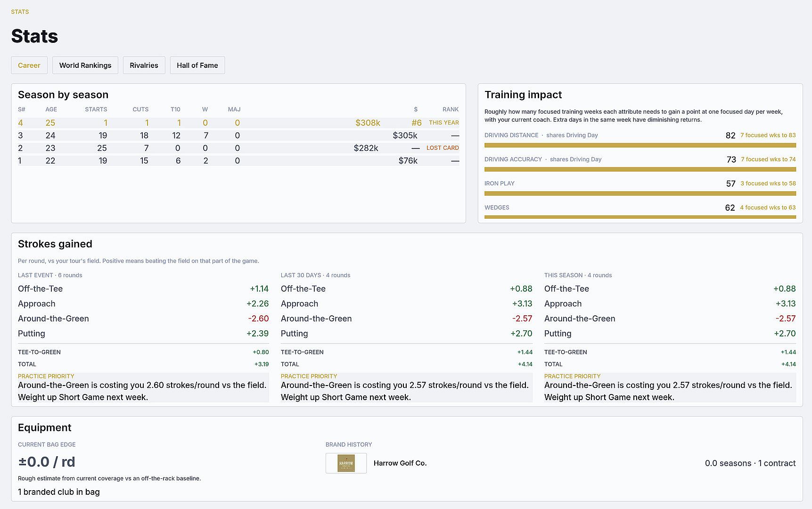Click the Driving Accuracy progress bar
The width and height of the screenshot is (812, 509).
640,169
